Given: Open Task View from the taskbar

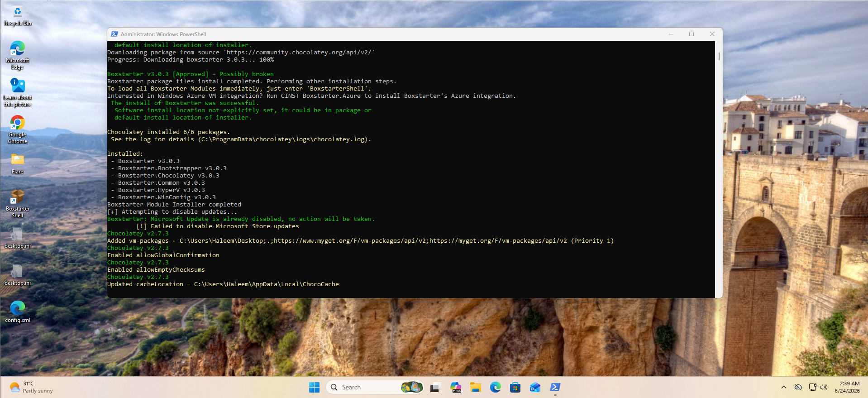Looking at the screenshot, I should click(x=435, y=387).
